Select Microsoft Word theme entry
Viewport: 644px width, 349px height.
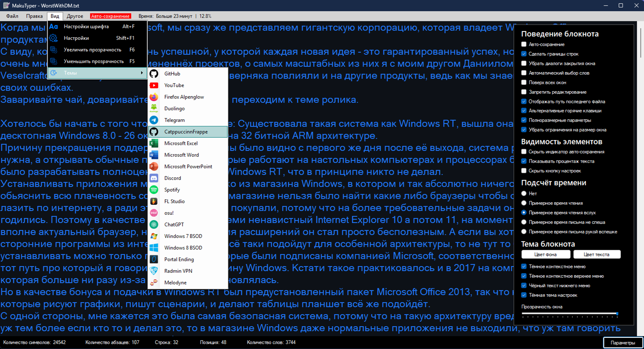click(x=188, y=155)
